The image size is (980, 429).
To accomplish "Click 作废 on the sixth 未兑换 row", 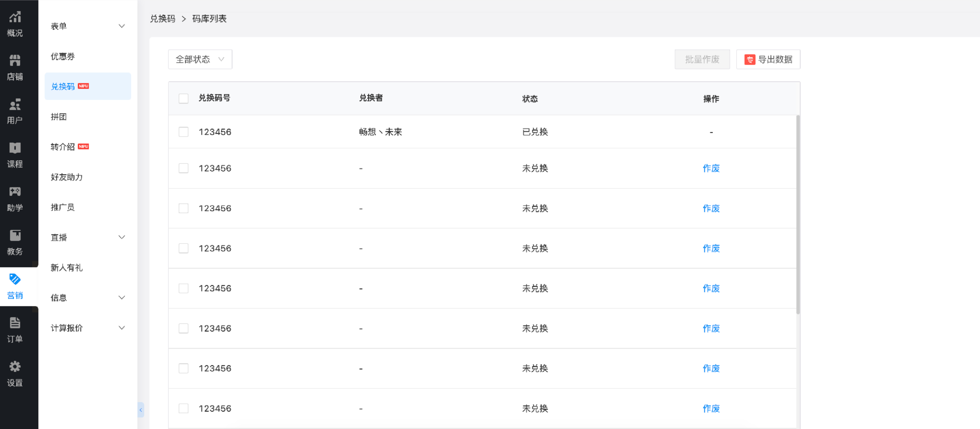I will 711,368.
